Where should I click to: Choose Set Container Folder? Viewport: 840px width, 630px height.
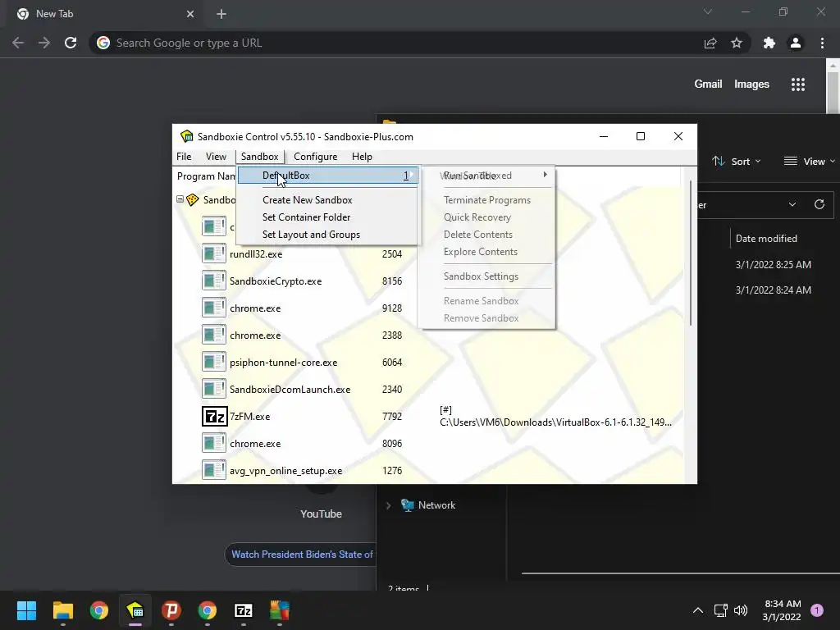tap(307, 217)
